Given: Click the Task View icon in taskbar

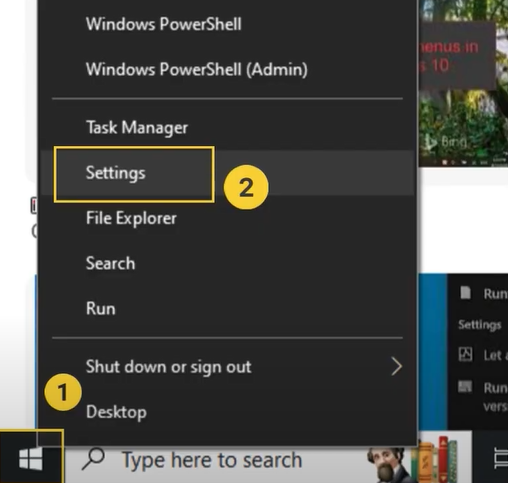Looking at the screenshot, I should point(501,459).
